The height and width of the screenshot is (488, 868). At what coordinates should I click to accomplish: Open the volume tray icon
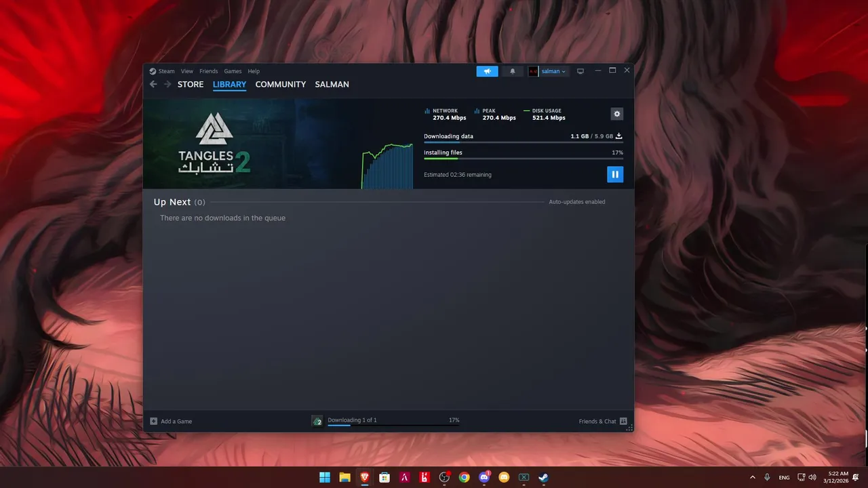coord(812,477)
